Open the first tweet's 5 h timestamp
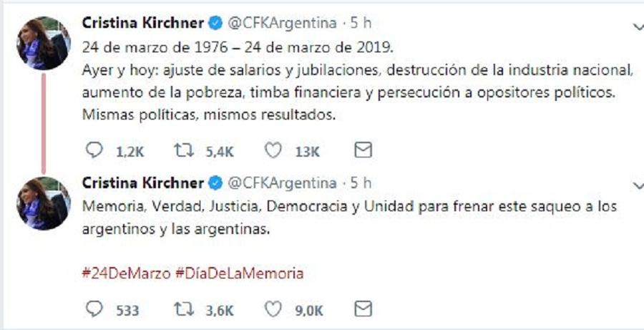The width and height of the screenshot is (644, 330). click(361, 23)
